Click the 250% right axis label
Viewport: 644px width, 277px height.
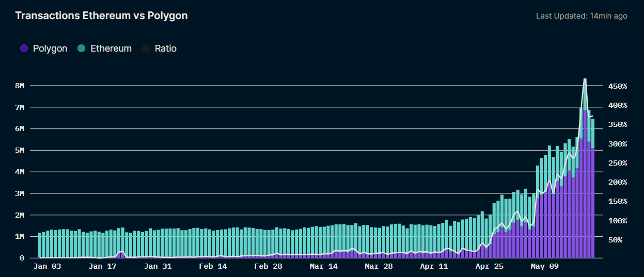617,163
